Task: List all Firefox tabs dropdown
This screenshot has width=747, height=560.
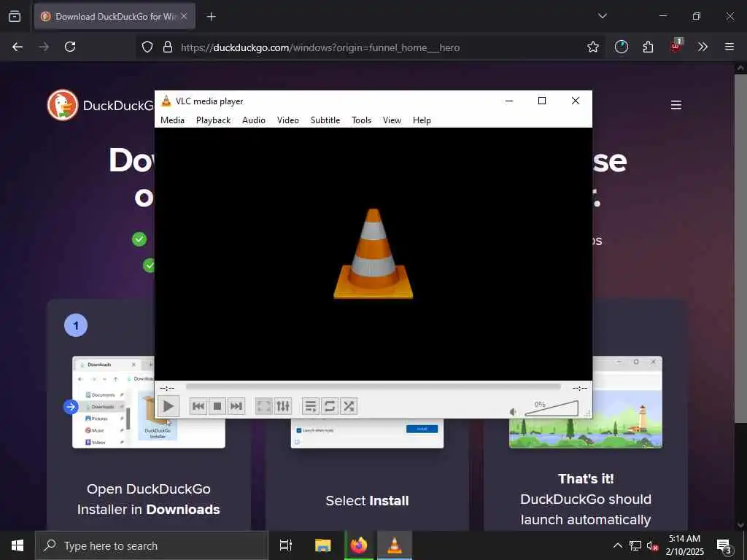Action: [602, 16]
